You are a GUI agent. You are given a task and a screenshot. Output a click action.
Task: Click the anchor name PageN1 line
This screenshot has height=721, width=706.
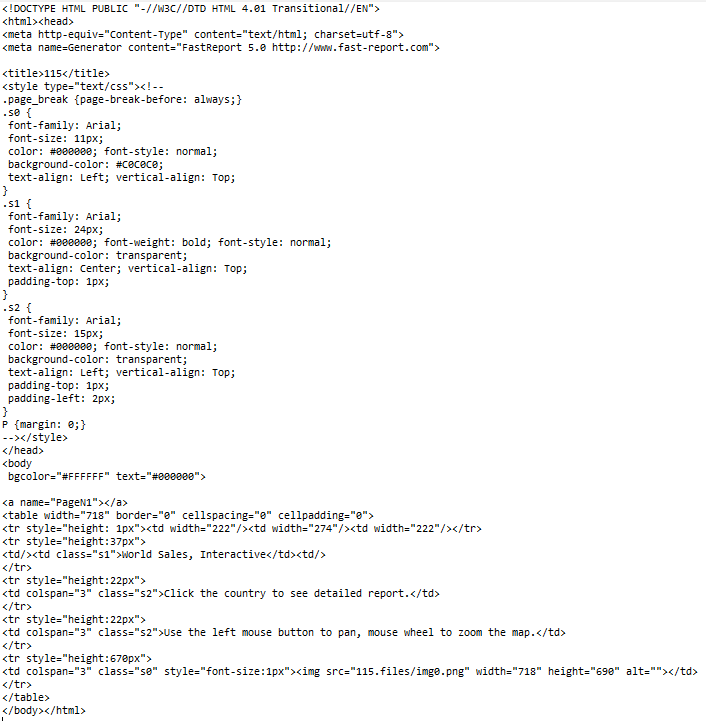[65, 503]
